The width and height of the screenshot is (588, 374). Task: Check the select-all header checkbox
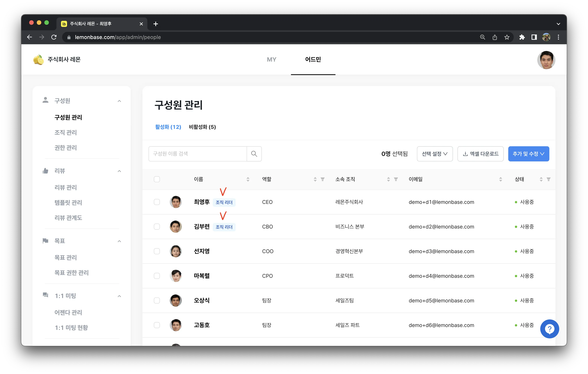pyautogui.click(x=157, y=179)
